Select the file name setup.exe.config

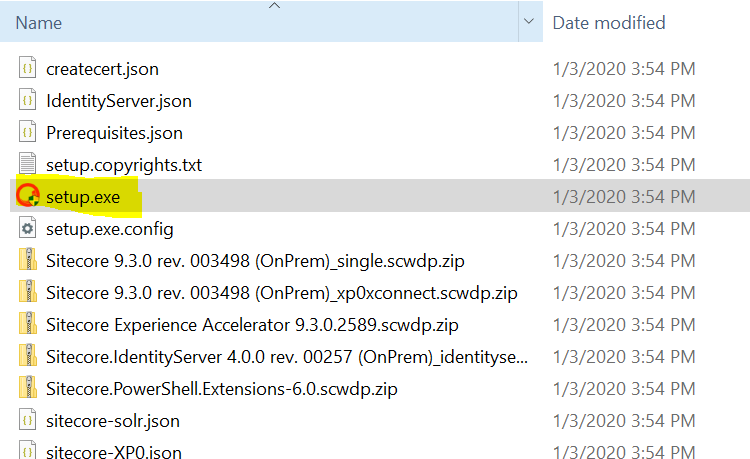(x=110, y=229)
